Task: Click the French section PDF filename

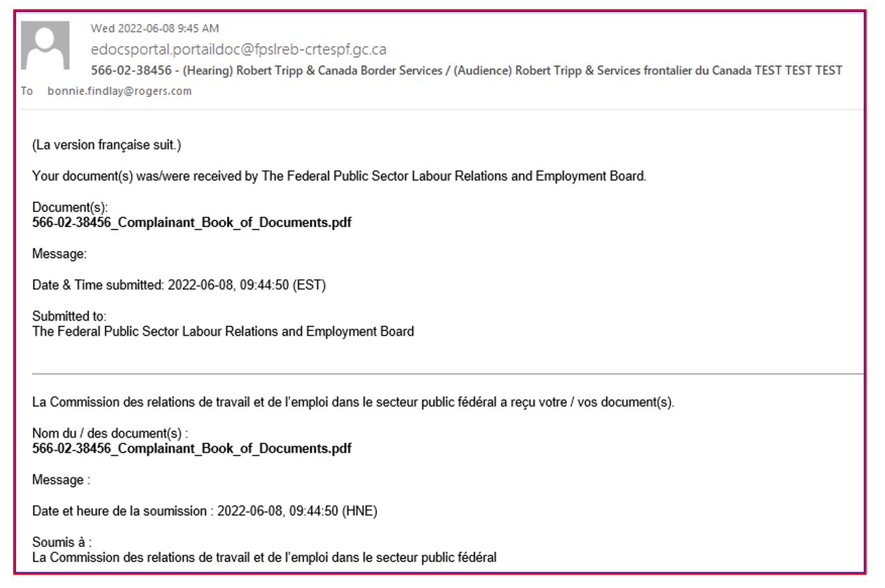Action: click(x=191, y=448)
